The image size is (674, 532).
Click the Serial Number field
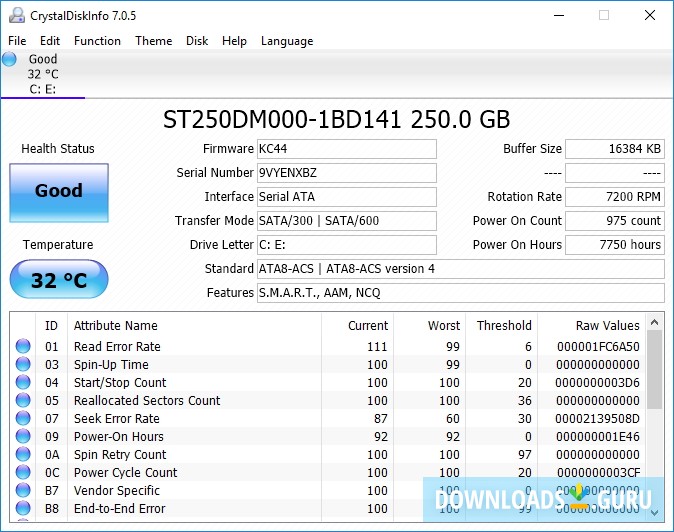point(346,173)
